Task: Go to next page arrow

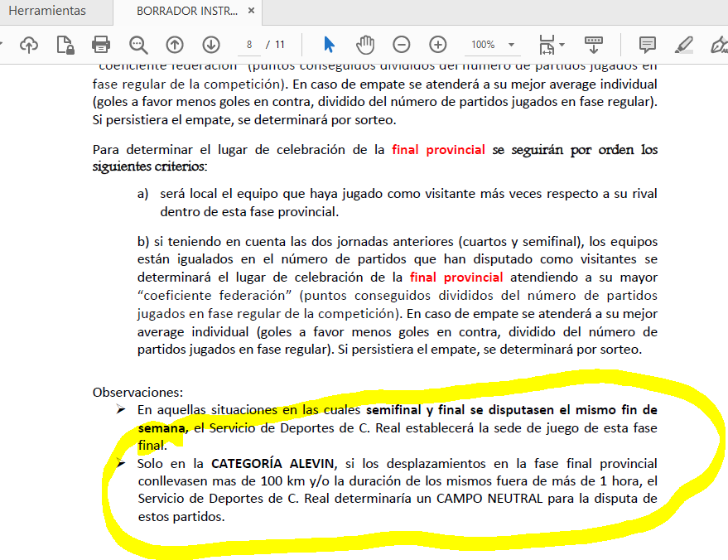Action: click(211, 45)
